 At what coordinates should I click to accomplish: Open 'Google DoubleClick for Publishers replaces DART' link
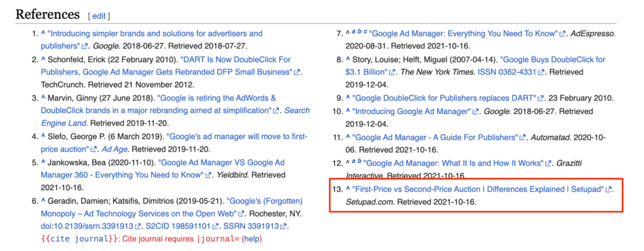tap(445, 99)
